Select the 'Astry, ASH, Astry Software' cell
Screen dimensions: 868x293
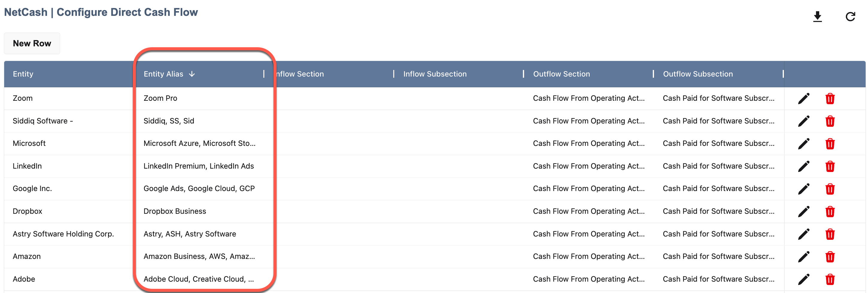(x=200, y=234)
